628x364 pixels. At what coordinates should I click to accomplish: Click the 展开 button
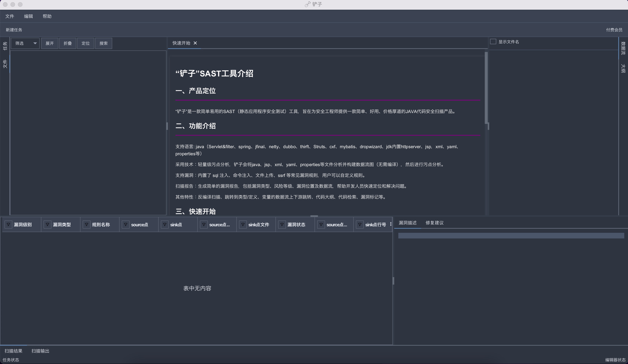[x=50, y=43]
